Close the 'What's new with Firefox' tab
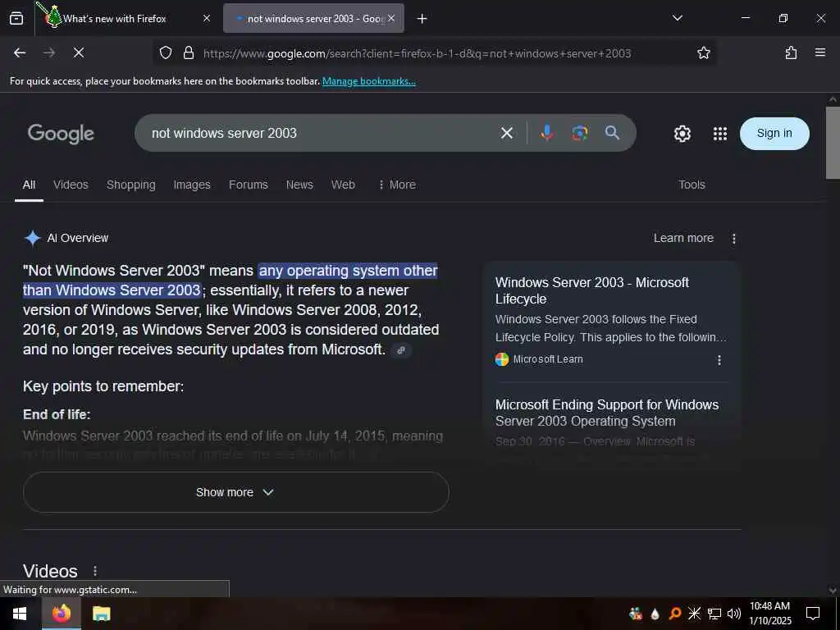 pyautogui.click(x=207, y=18)
